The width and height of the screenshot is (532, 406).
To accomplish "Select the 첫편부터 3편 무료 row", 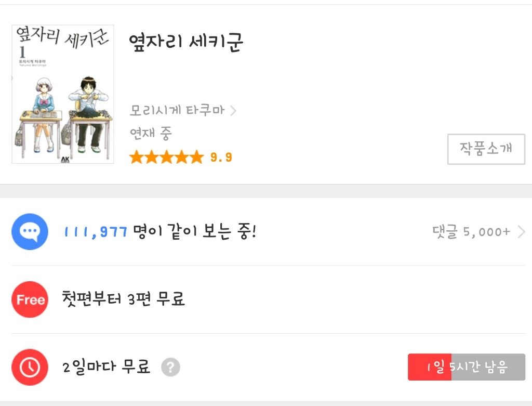I will (x=124, y=299).
